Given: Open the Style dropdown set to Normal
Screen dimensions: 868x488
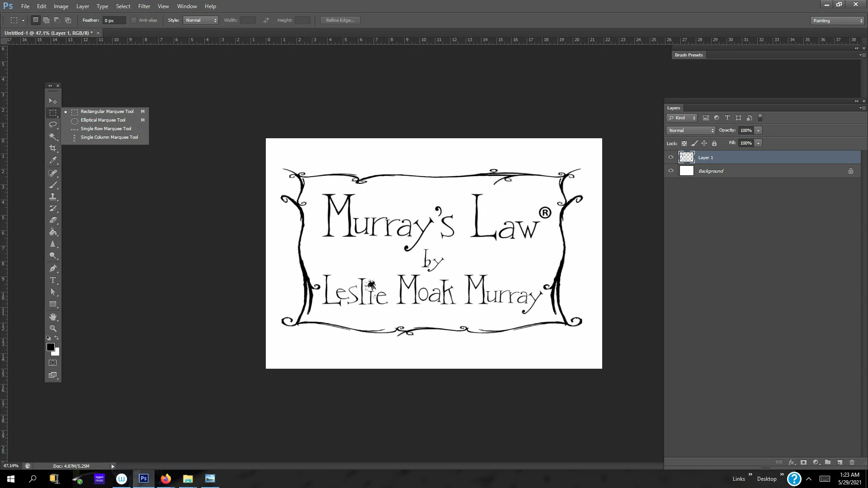Looking at the screenshot, I should (201, 20).
